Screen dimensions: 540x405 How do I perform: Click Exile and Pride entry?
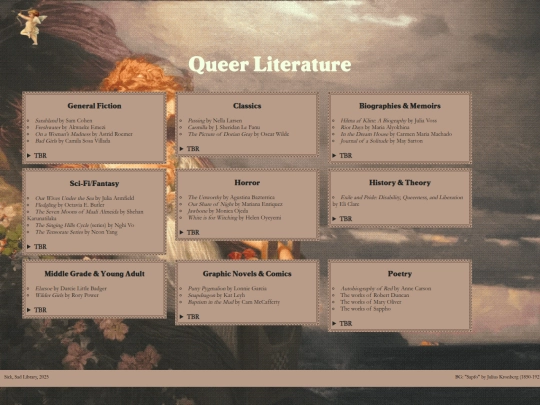(x=398, y=200)
